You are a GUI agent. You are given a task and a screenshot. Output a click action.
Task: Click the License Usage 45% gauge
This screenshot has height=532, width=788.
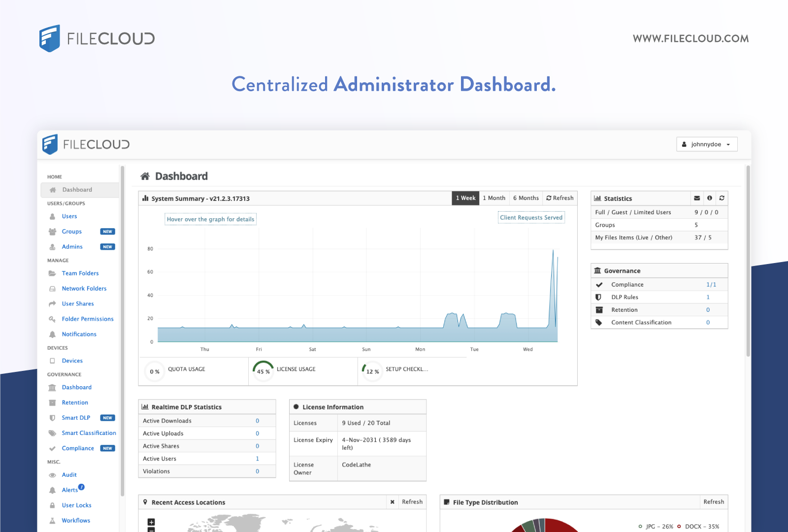(x=263, y=370)
